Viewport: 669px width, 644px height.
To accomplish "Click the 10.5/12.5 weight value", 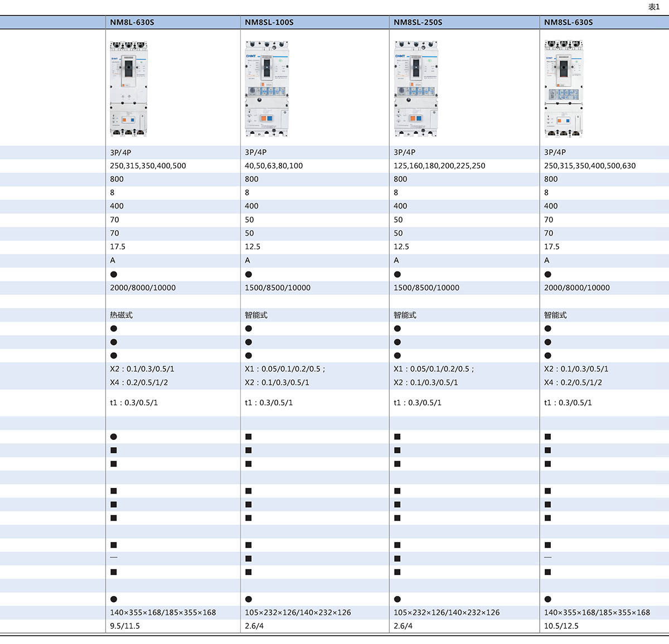I will coord(561,626).
